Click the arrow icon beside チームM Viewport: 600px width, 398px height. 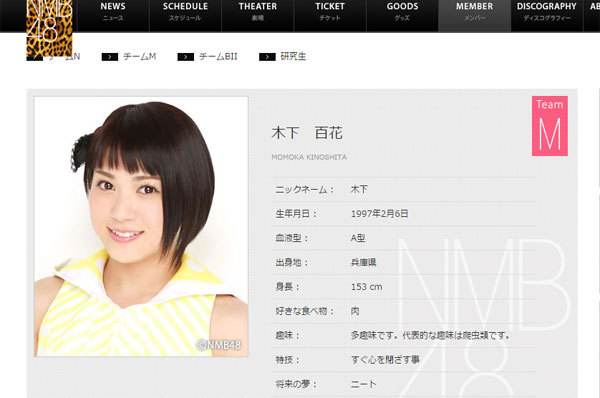coord(109,57)
